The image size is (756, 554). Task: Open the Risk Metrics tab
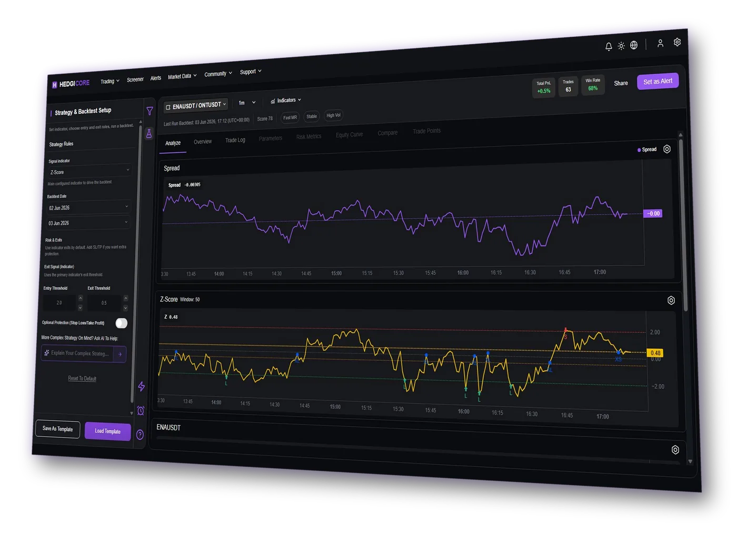[309, 137]
